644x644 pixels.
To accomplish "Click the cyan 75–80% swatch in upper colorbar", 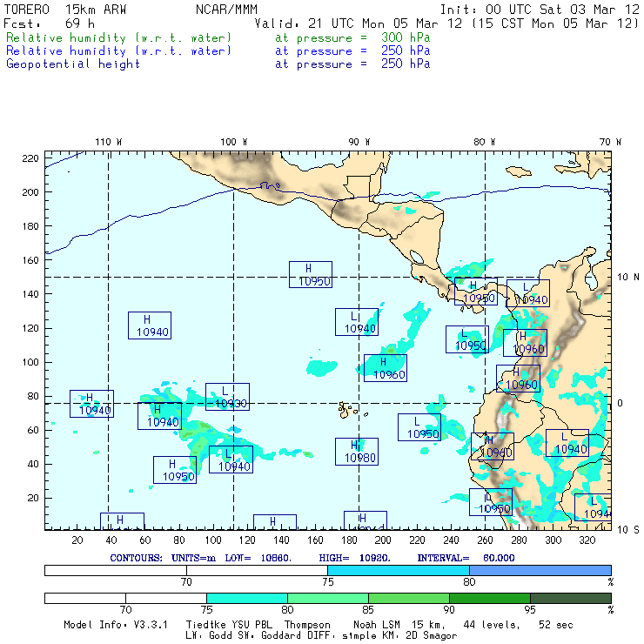I will pyautogui.click(x=399, y=570).
